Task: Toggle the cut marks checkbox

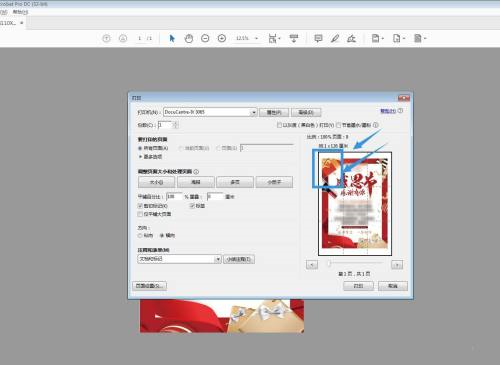Action: pos(140,206)
